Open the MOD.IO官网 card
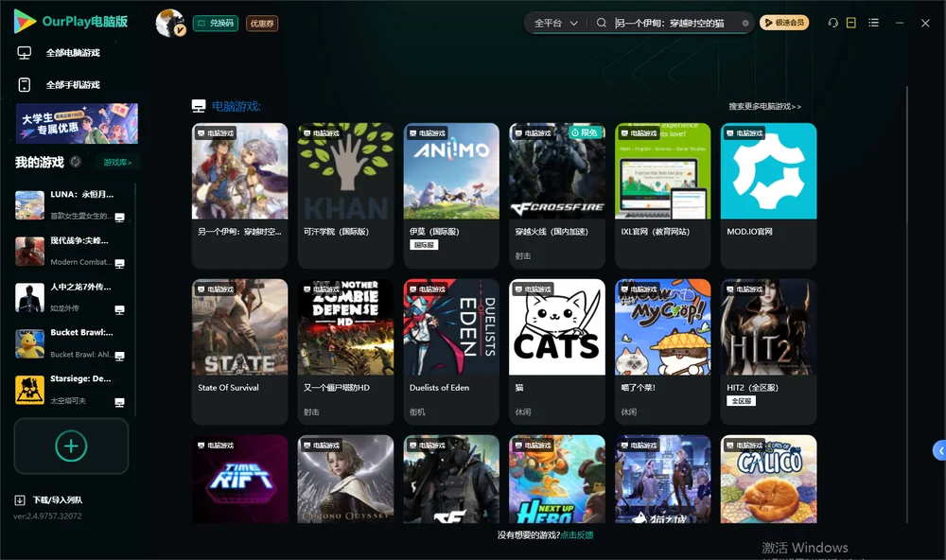 click(768, 196)
